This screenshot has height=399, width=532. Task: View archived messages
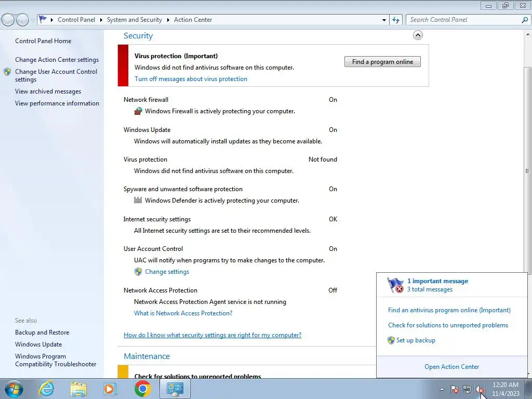pyautogui.click(x=48, y=91)
